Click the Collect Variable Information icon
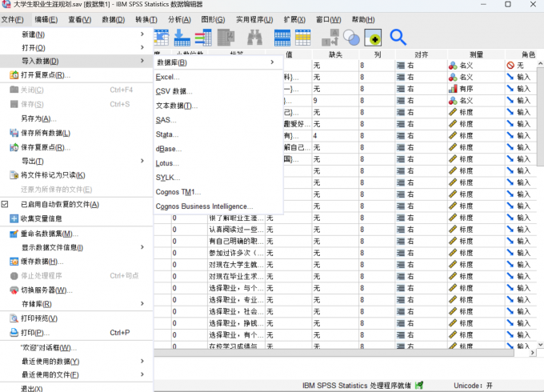The height and width of the screenshot is (392, 544). [14, 218]
